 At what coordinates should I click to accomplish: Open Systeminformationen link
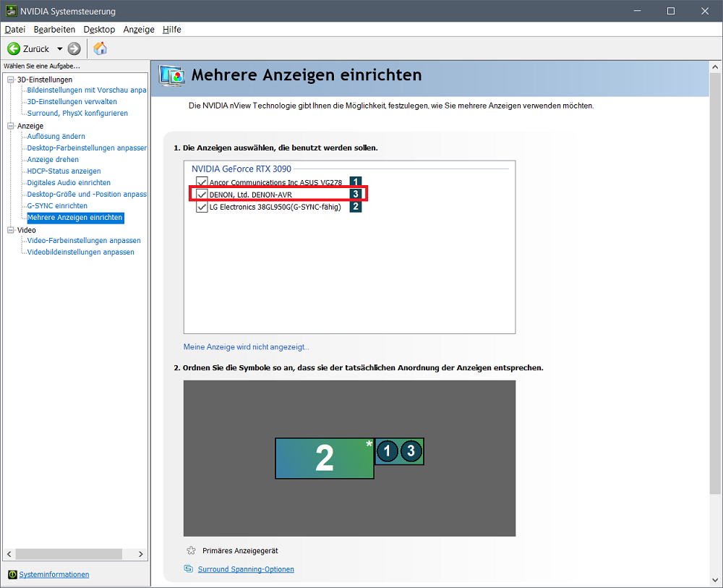[x=54, y=574]
